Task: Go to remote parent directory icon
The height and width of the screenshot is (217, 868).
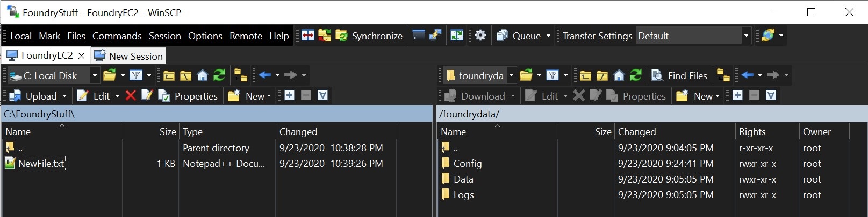Action: point(585,75)
